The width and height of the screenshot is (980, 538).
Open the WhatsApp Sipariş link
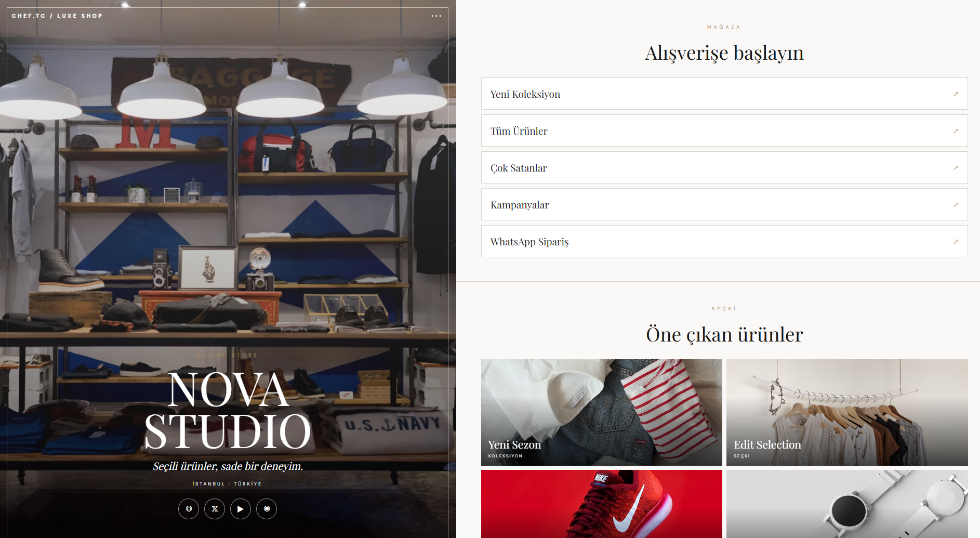pyautogui.click(x=724, y=241)
